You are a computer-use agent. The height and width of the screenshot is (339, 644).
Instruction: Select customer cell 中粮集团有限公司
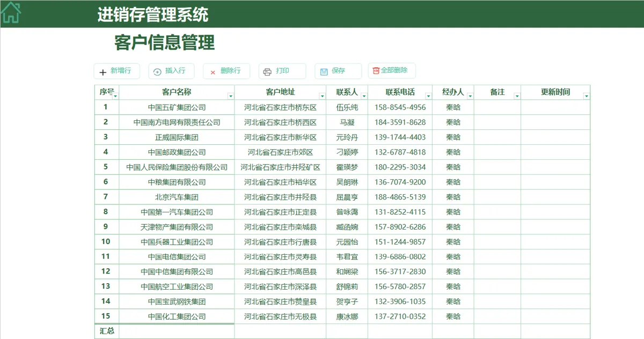coord(177,182)
